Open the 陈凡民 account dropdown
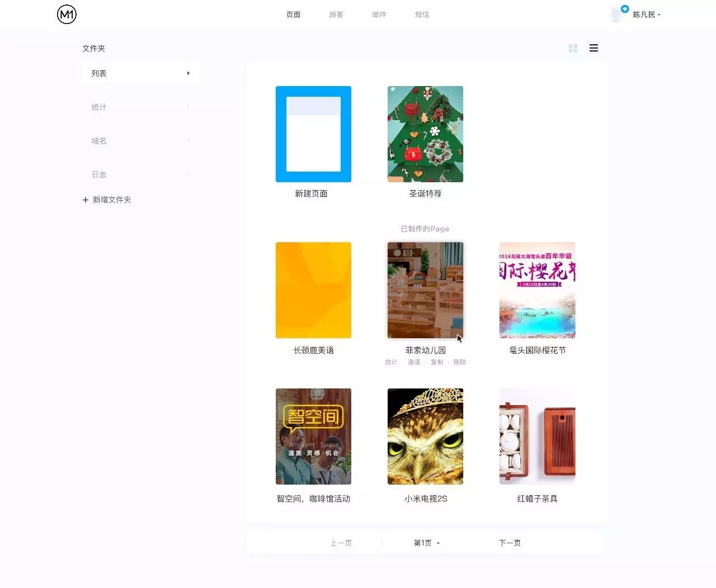 coord(647,15)
